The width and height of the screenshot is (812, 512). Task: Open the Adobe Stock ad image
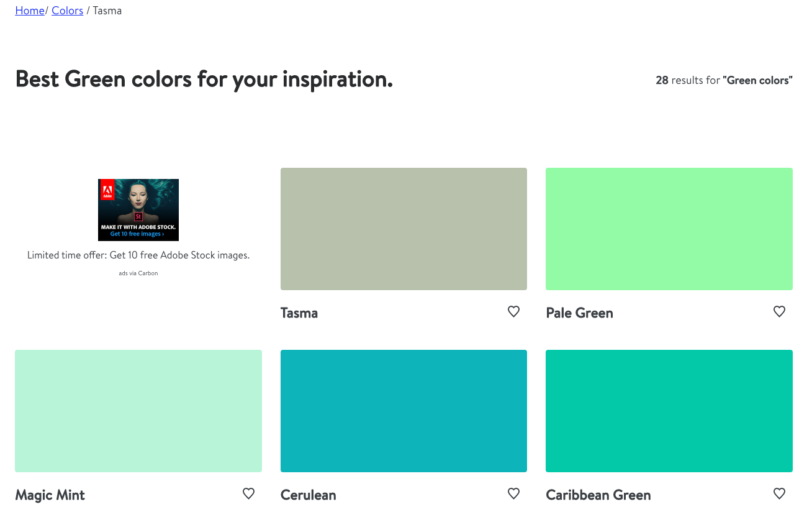(x=138, y=210)
